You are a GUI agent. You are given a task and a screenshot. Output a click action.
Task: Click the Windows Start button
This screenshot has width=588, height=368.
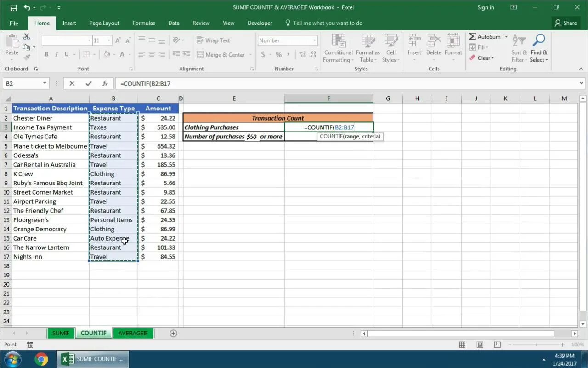12,359
